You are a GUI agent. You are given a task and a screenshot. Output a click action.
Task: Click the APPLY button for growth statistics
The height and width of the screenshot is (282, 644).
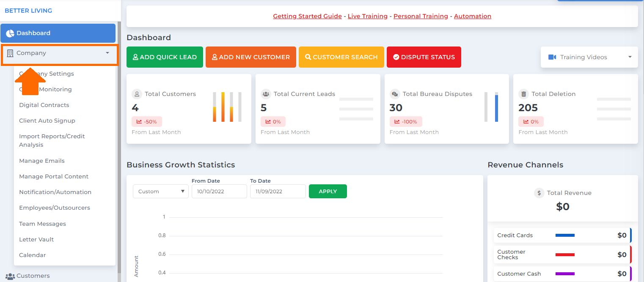(328, 191)
